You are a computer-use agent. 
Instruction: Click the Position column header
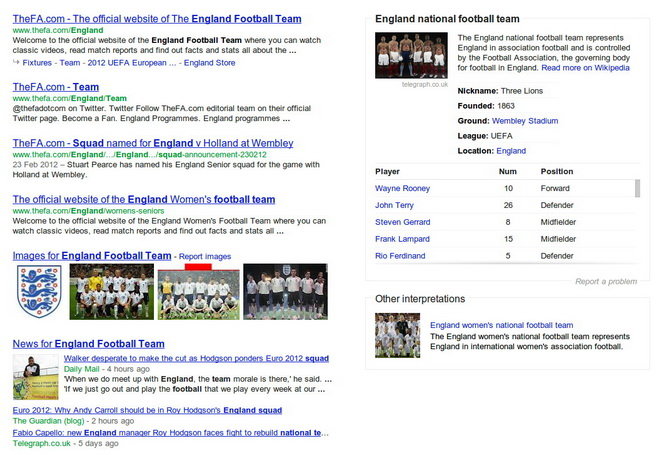coord(557,171)
